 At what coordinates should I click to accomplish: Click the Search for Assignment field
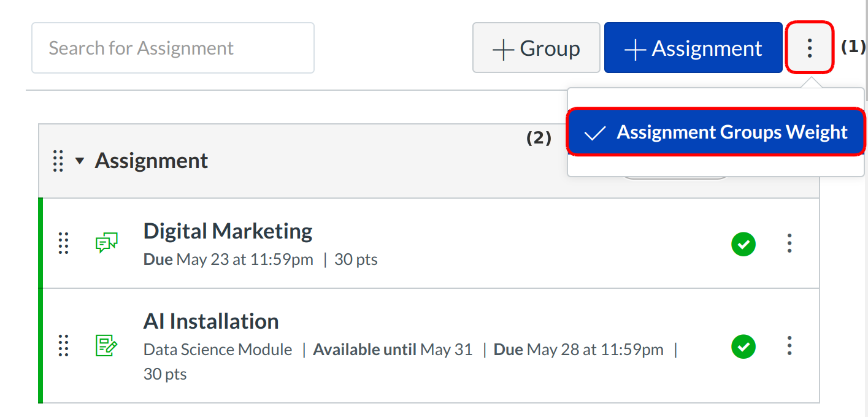pos(173,48)
